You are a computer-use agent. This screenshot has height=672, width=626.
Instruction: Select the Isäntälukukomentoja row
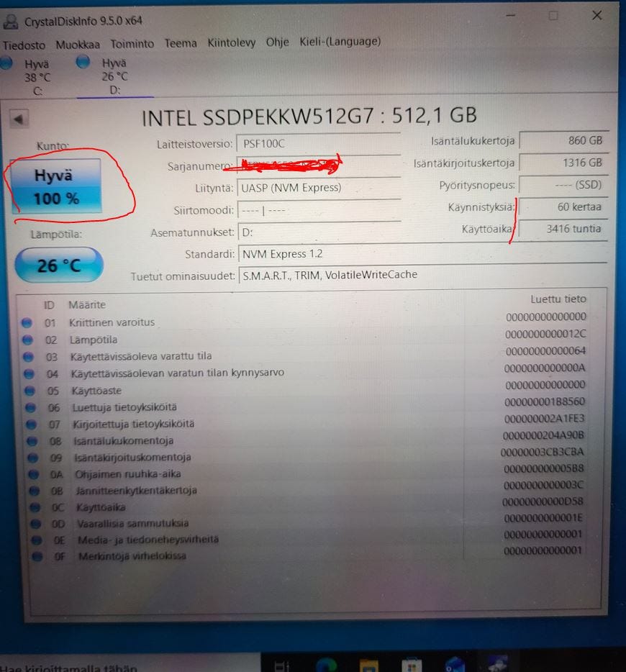coord(304,438)
